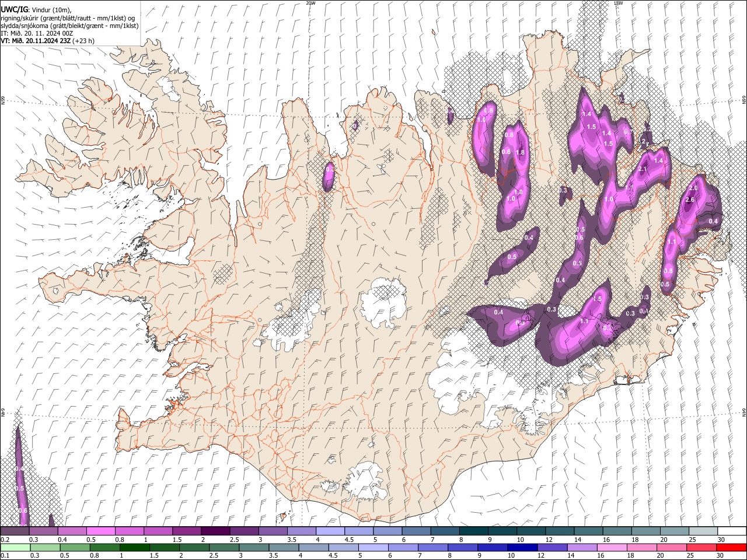This screenshot has width=747, height=560.
Task: Click the '2.0' precipitation value on the map
Action: (694, 188)
